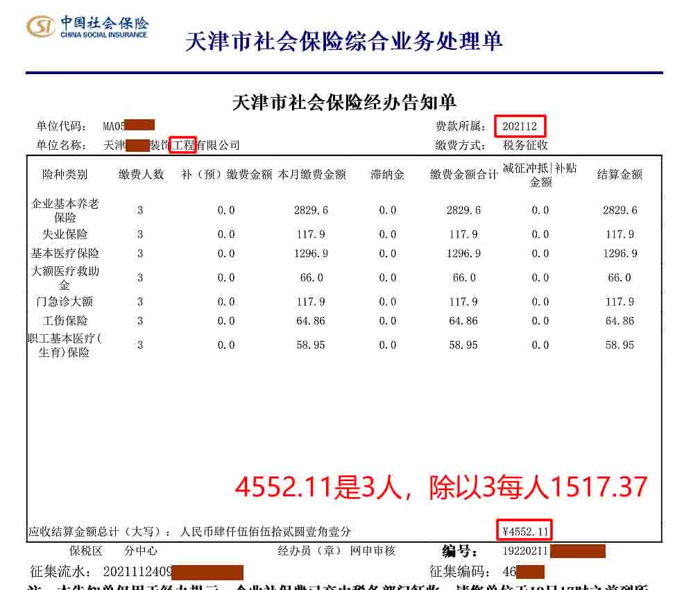Click the 补(预)缴费金额 column header
Image resolution: width=700 pixels, height=590 pixels.
[x=227, y=175]
